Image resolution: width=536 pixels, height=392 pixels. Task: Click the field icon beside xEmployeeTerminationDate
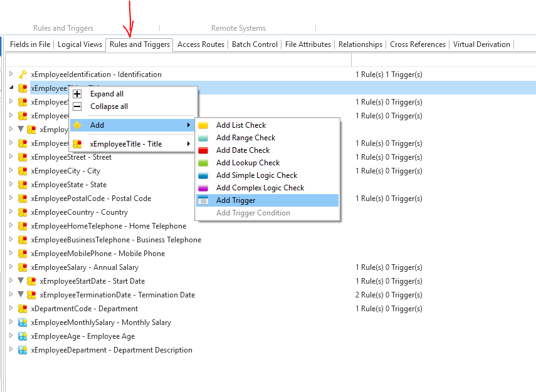click(x=31, y=295)
